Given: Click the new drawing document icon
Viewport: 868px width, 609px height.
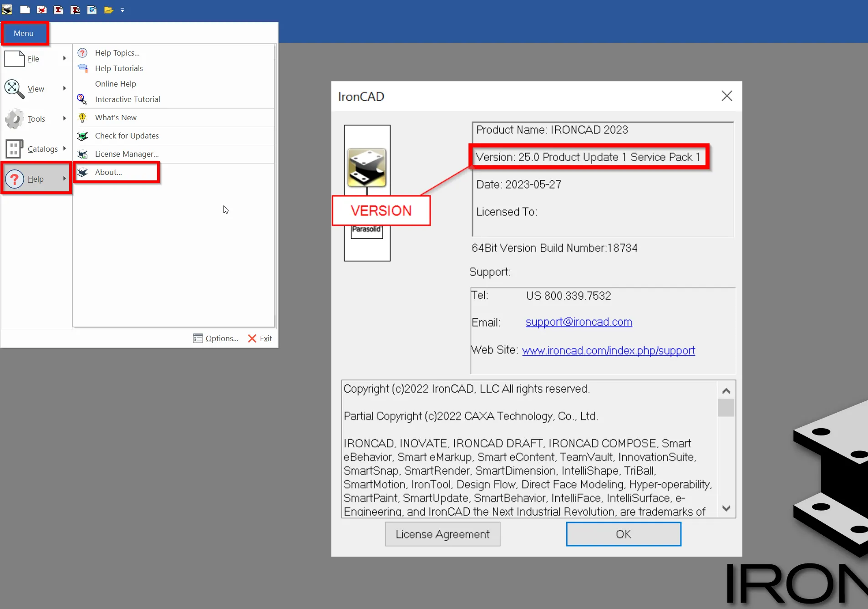Looking at the screenshot, I should click(59, 9).
